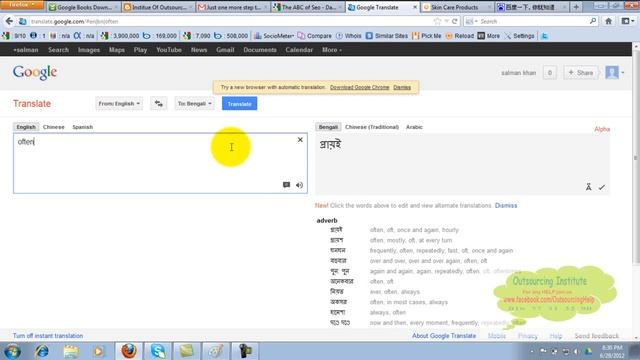The image size is (640, 360).
Task: Switch to the Google Books Down tab
Action: click(x=83, y=7)
